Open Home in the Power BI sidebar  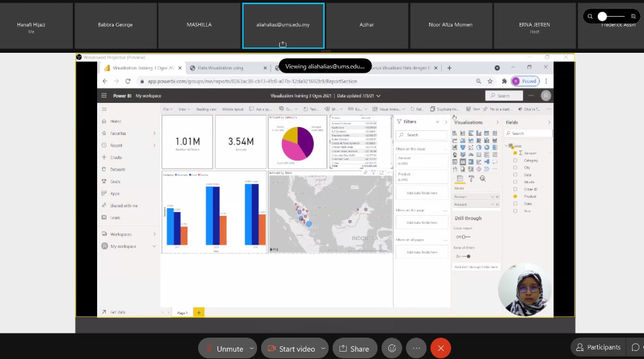coord(115,121)
